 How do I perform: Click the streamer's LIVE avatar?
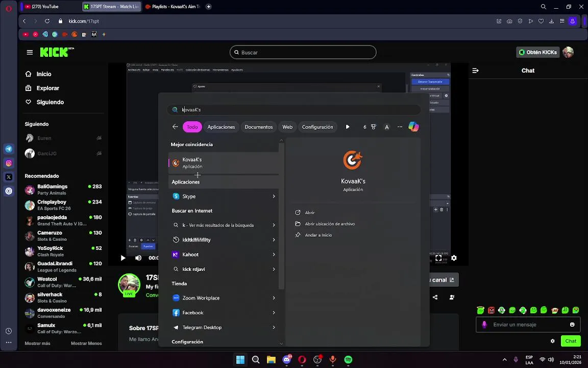click(x=129, y=285)
